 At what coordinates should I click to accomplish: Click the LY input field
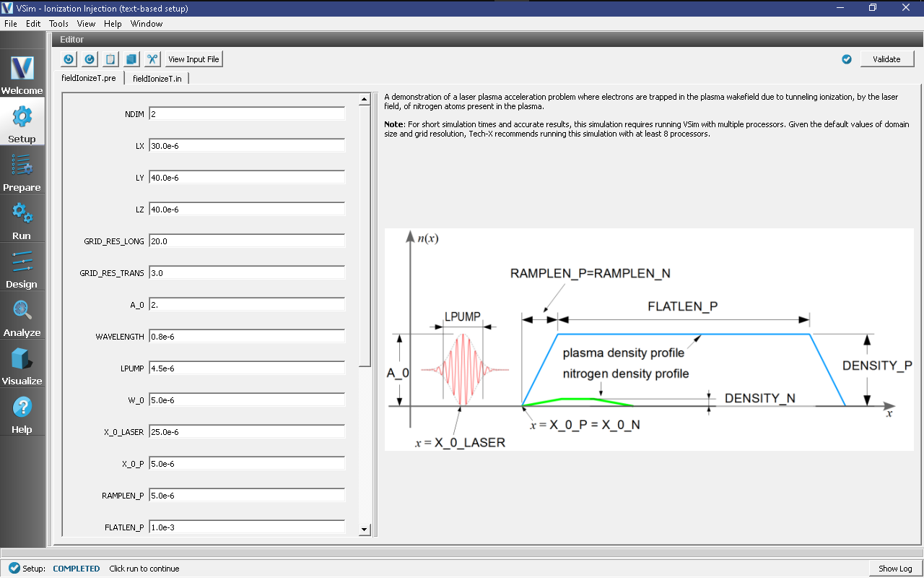(x=246, y=178)
